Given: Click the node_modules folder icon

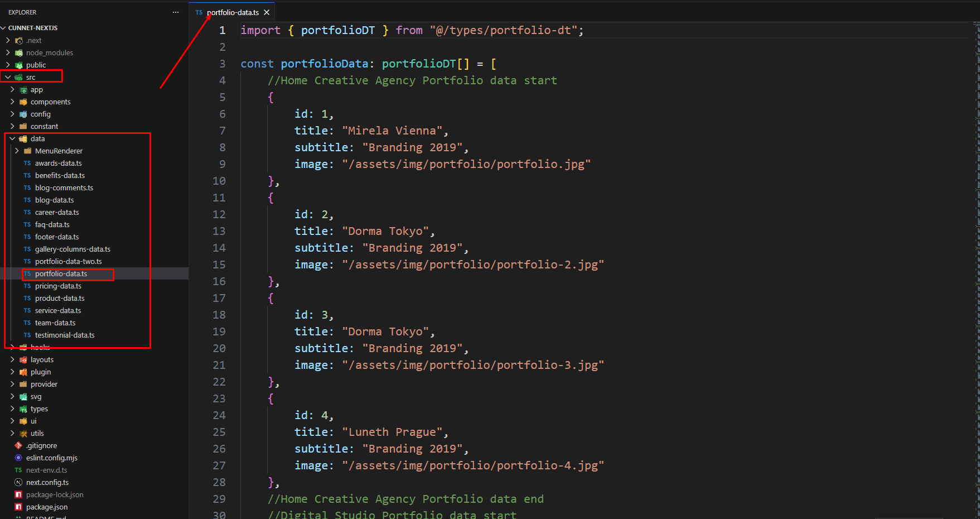Looking at the screenshot, I should pyautogui.click(x=19, y=52).
